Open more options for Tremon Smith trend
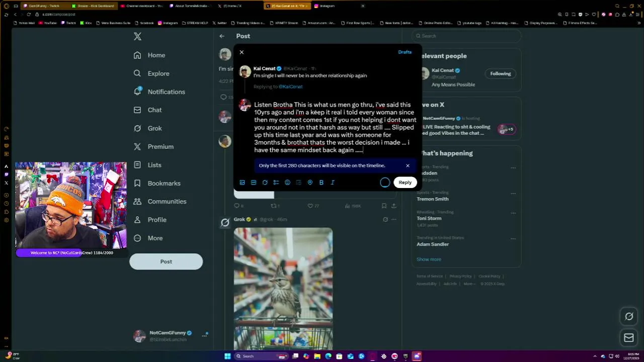Screen dimensions: 644x362 click(513, 193)
